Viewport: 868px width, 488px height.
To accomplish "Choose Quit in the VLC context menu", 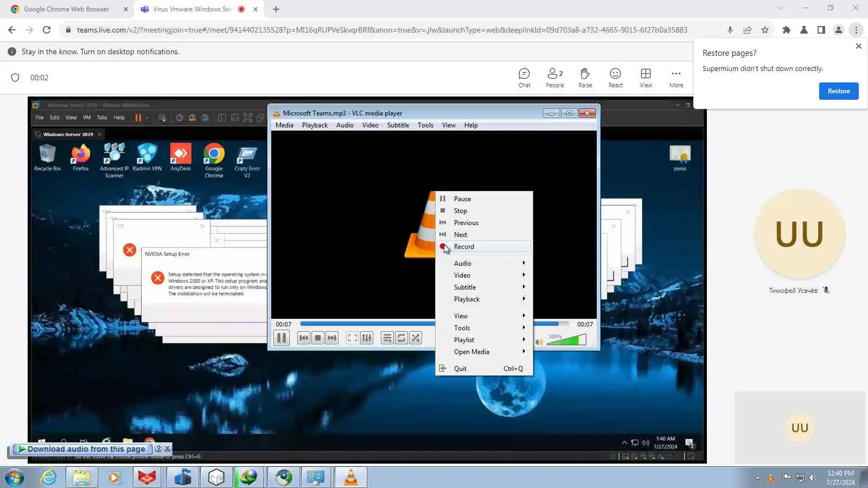I will (484, 369).
